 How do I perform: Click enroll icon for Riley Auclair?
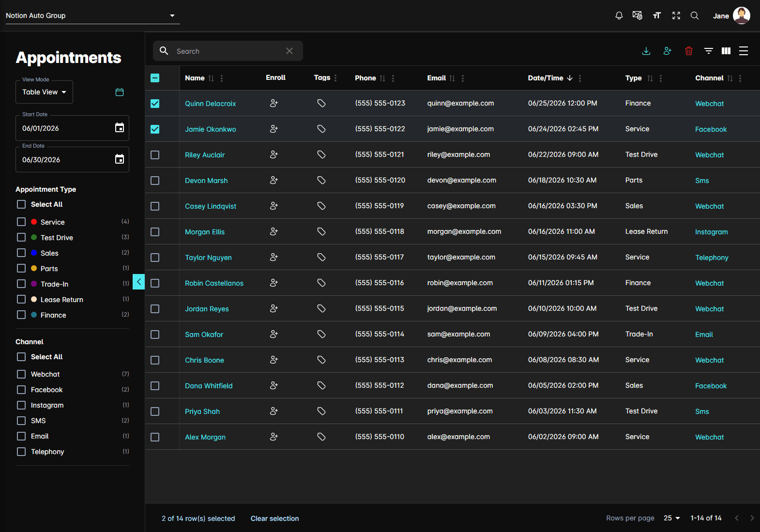coord(274,154)
